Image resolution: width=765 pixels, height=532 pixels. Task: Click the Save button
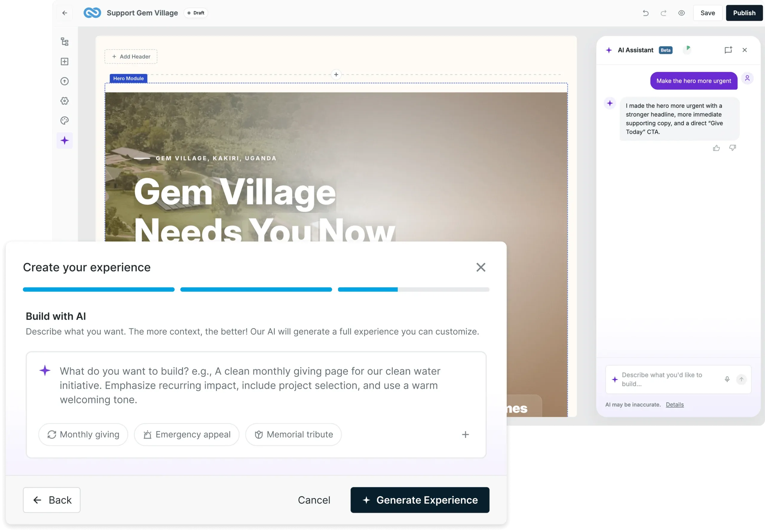tap(707, 13)
